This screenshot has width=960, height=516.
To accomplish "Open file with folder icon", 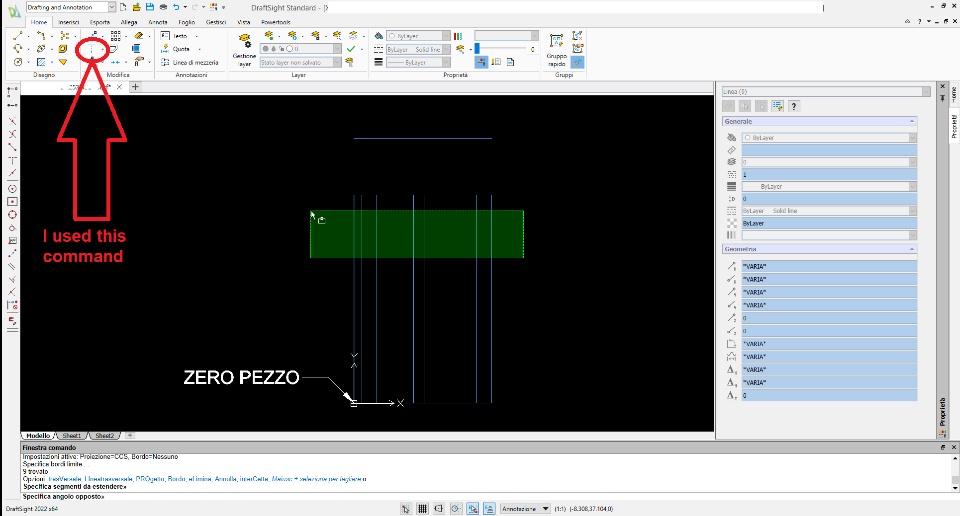I will (x=137, y=7).
